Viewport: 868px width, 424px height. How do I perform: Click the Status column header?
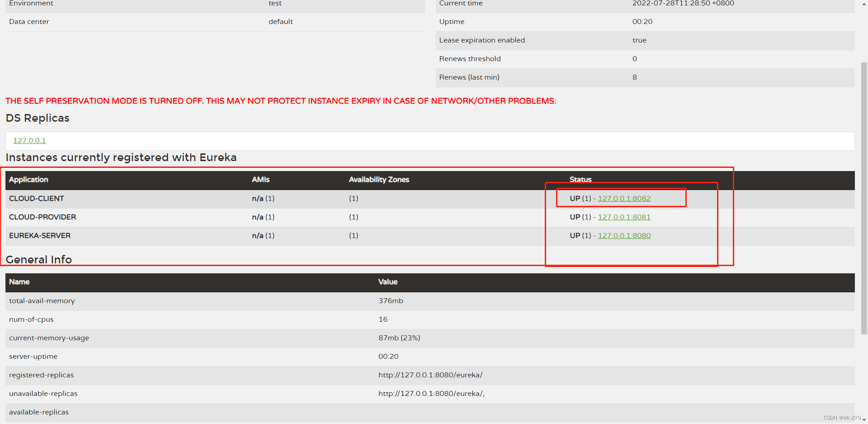coord(580,180)
